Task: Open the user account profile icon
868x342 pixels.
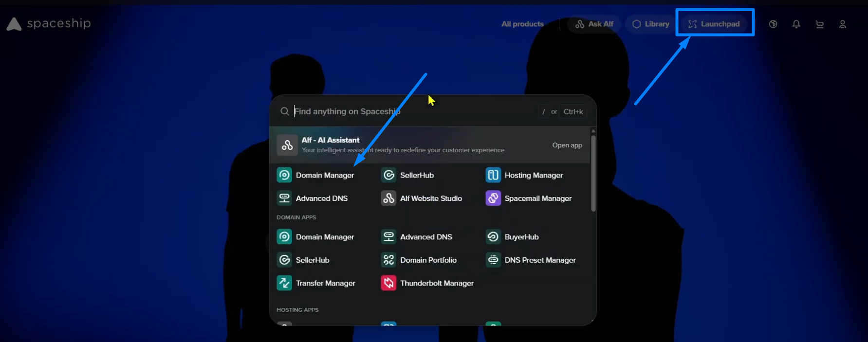Action: click(843, 24)
